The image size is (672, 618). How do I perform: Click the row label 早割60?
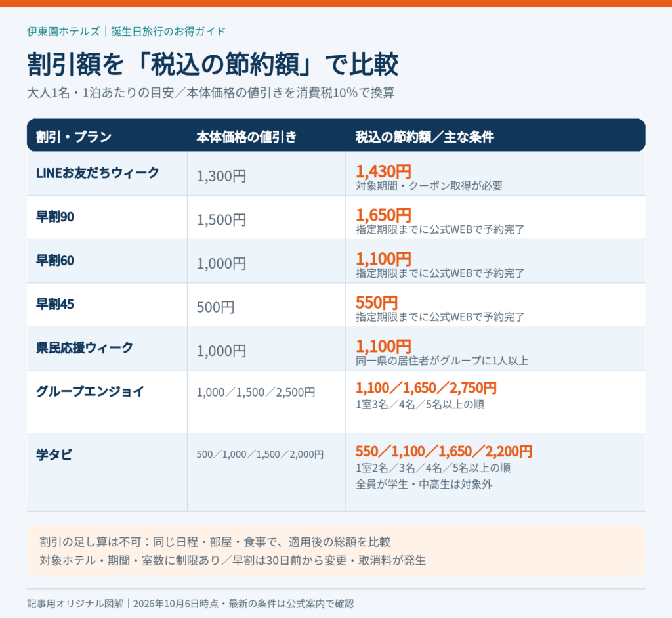click(55, 260)
